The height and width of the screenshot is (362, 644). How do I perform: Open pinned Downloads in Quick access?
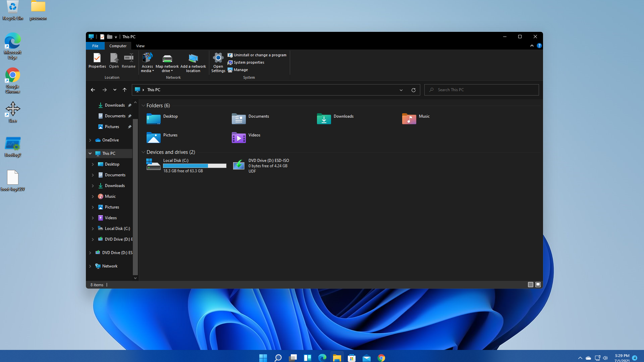[x=114, y=105]
